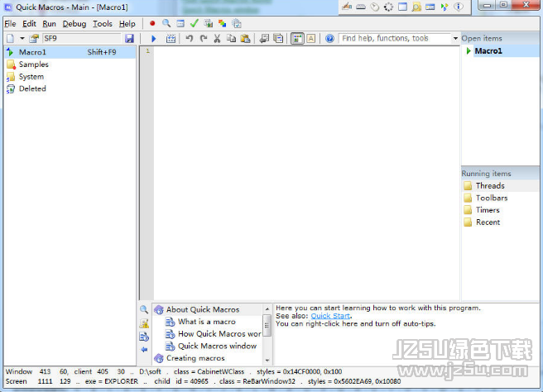This screenshot has height=392, width=543.
Task: Open the dropdown arrow of help search box
Action: [x=456, y=38]
